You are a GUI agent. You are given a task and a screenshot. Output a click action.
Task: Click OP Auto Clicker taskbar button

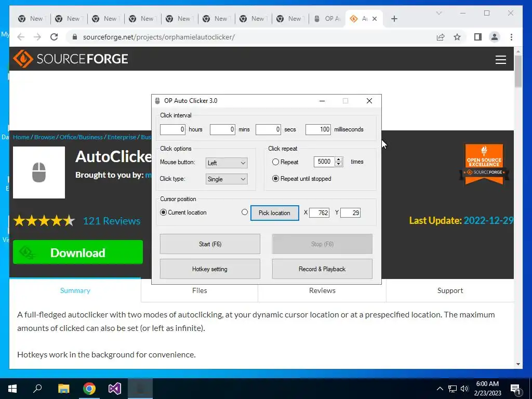(x=140, y=389)
